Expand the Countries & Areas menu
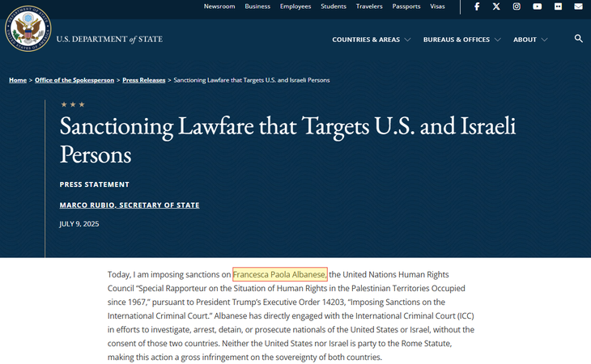Viewport: 591px width, 364px height. [x=371, y=40]
